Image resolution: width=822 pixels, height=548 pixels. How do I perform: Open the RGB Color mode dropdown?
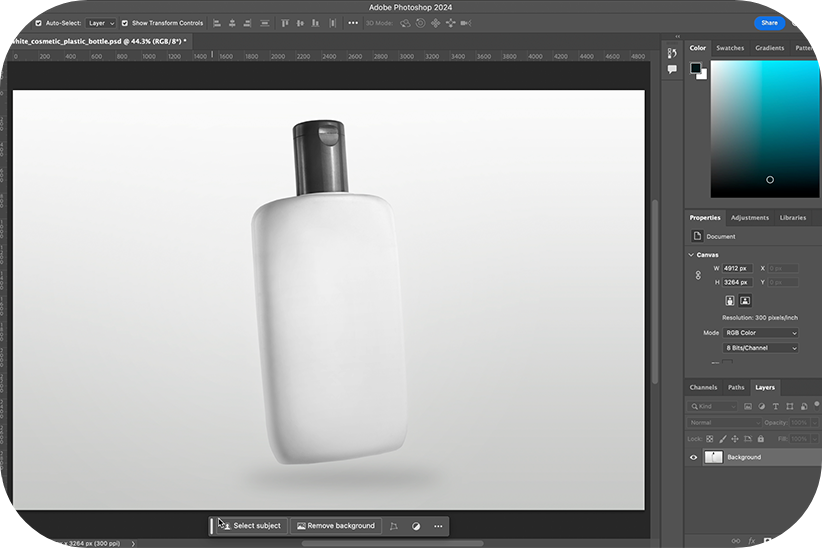(760, 332)
